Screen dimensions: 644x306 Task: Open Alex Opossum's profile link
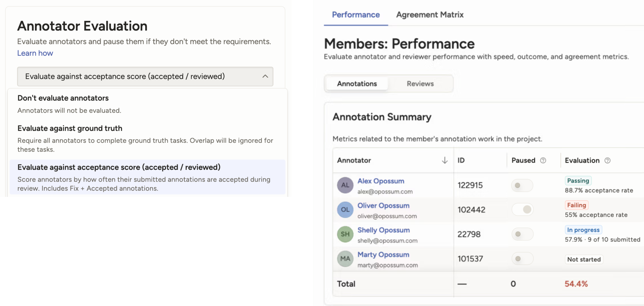(x=381, y=181)
